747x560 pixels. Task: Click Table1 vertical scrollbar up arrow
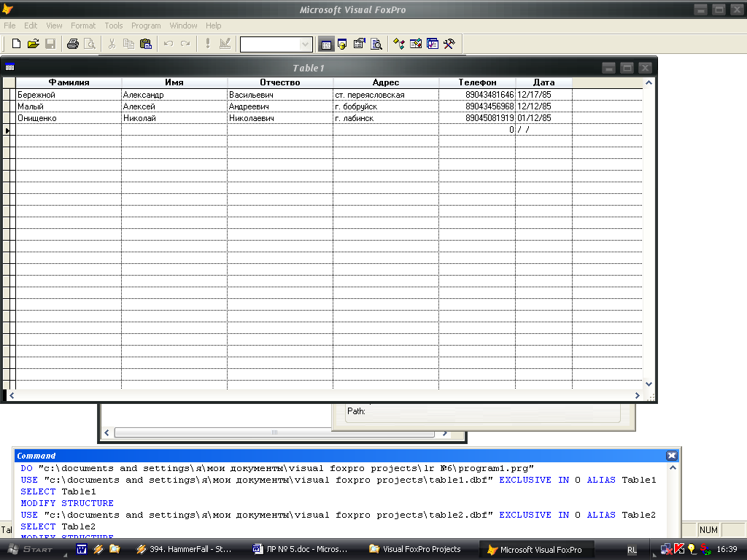click(649, 83)
